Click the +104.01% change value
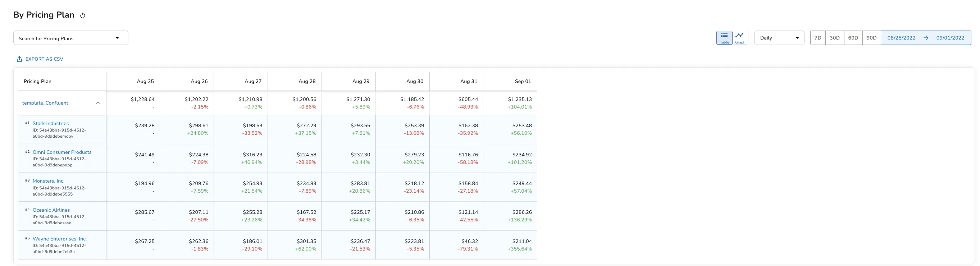Image resolution: width=980 pixels, height=266 pixels. point(520,107)
